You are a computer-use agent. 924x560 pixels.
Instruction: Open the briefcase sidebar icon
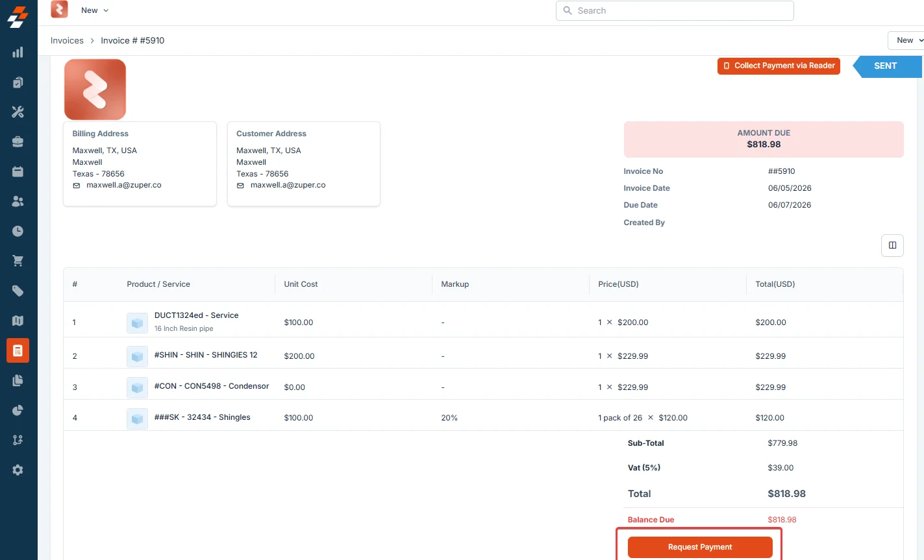[18, 141]
